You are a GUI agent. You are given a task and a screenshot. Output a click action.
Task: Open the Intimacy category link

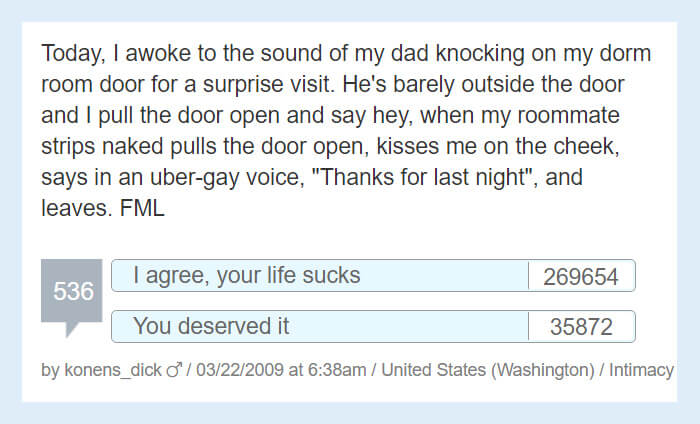click(641, 370)
